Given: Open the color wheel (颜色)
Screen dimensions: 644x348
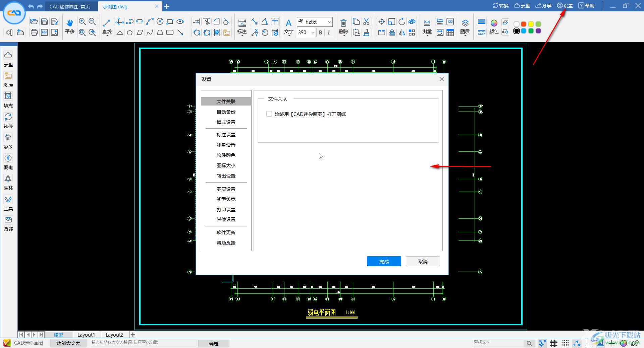Looking at the screenshot, I should point(494,23).
